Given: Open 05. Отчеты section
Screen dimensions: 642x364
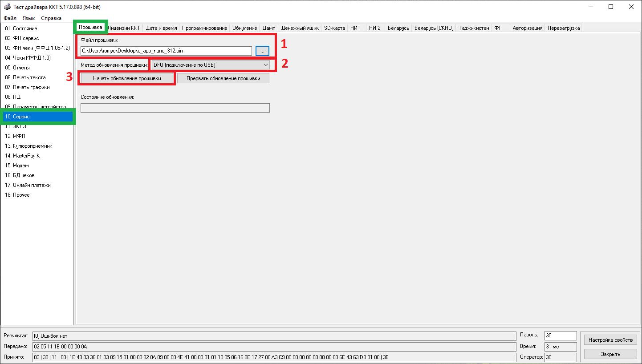Looking at the screenshot, I should tap(17, 68).
